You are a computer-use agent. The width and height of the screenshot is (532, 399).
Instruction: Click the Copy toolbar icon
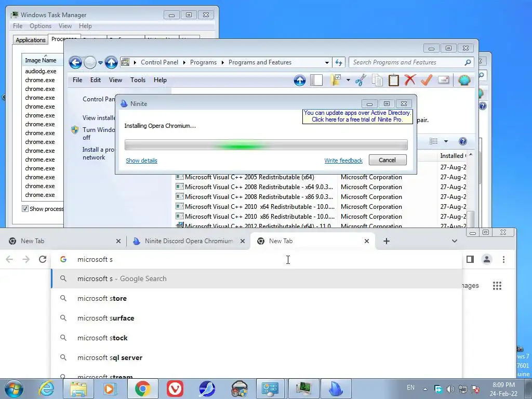(377, 81)
